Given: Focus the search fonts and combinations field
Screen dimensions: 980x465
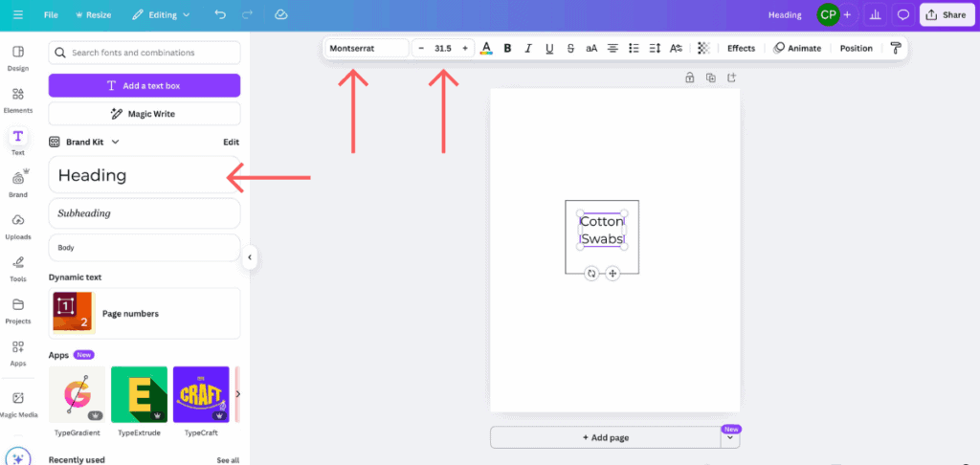Looking at the screenshot, I should click(x=145, y=53).
